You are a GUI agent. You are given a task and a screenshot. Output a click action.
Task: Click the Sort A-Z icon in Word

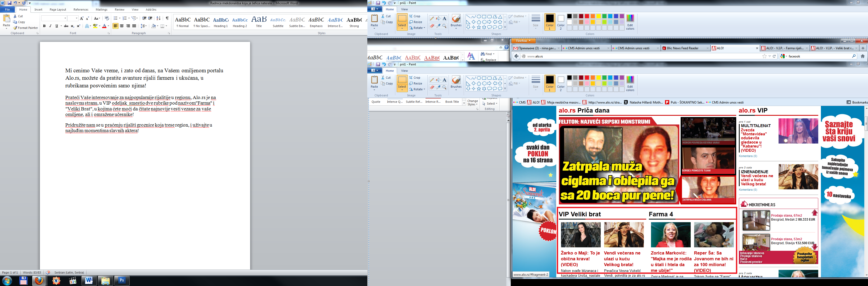point(158,18)
